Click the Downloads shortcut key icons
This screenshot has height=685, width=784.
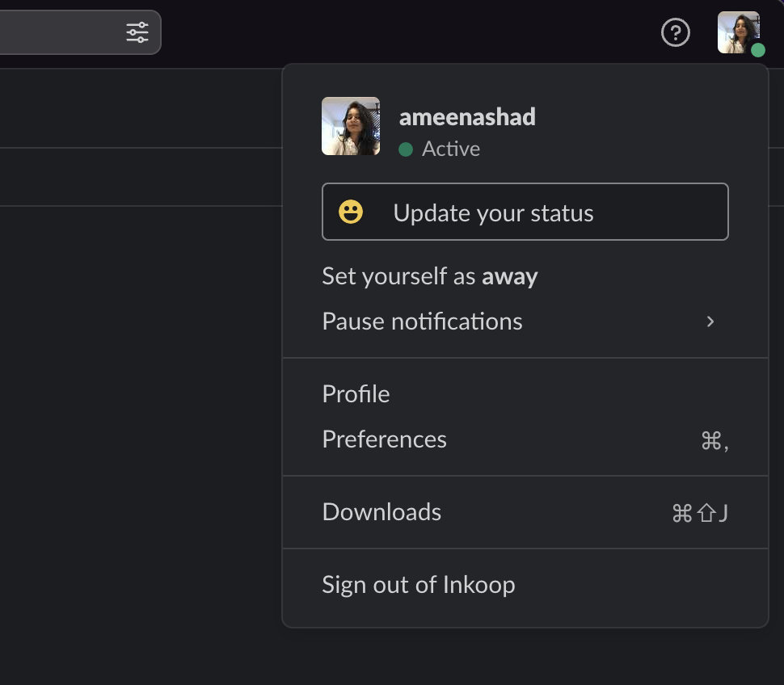coord(700,513)
